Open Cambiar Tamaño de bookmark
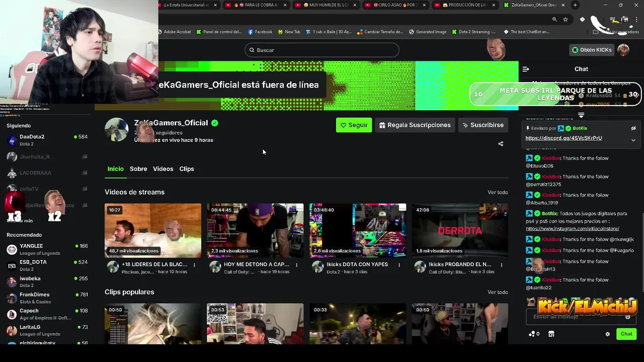 [380, 32]
